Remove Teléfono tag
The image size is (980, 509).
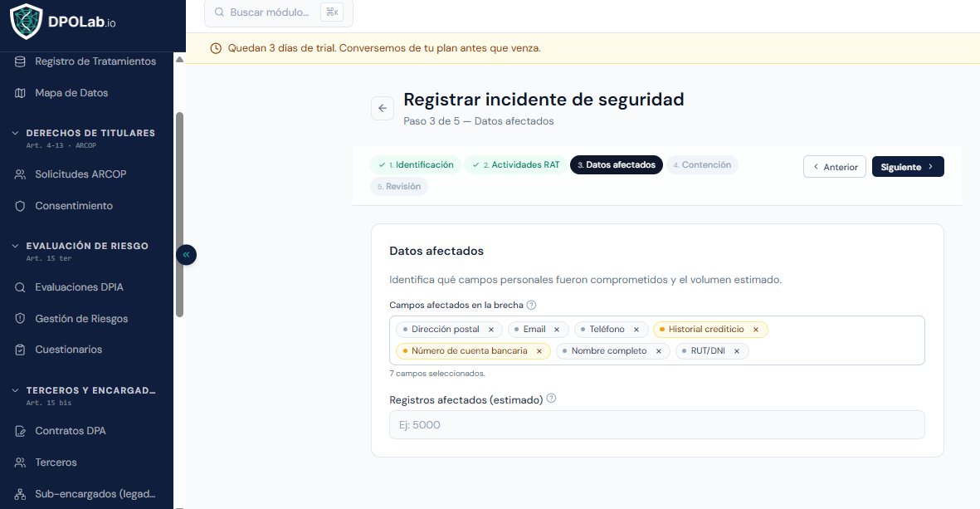click(x=636, y=330)
